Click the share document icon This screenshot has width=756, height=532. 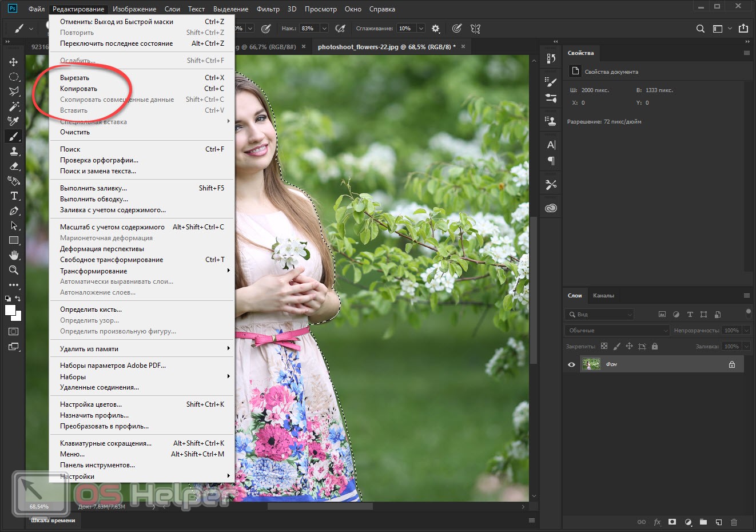743,28
